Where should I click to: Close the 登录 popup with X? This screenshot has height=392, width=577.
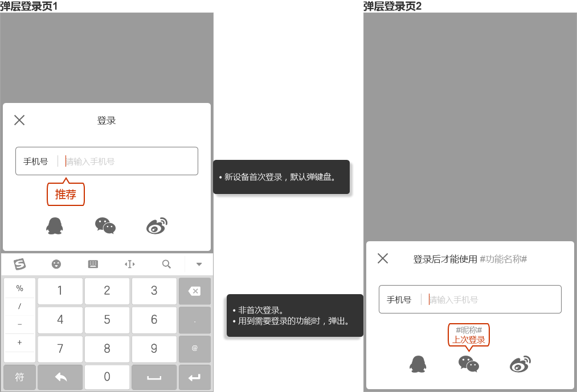tap(19, 120)
